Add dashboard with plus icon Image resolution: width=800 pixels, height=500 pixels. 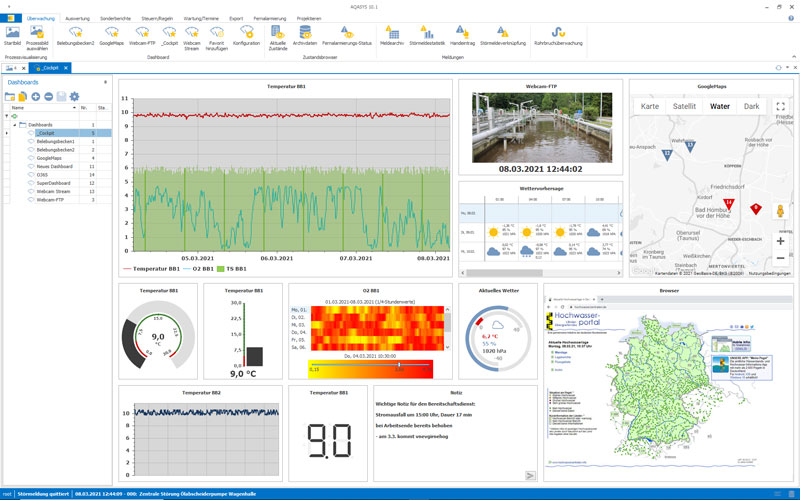36,96
